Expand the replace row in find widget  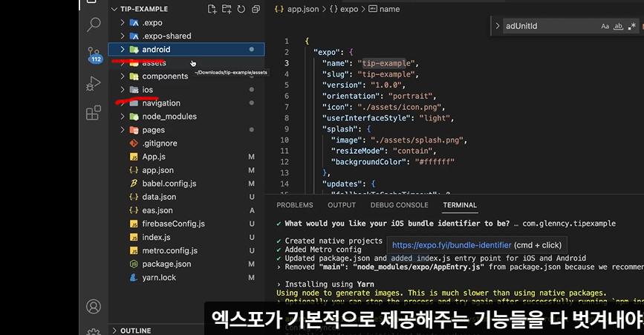[498, 26]
